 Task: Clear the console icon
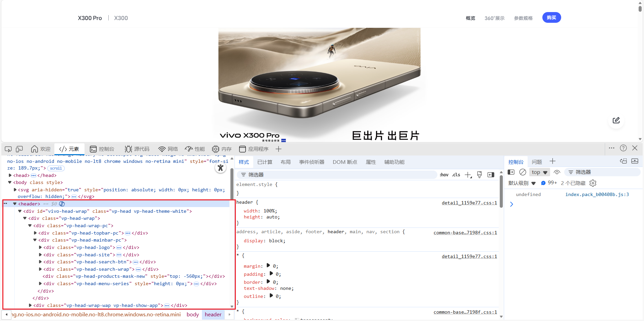pos(523,172)
